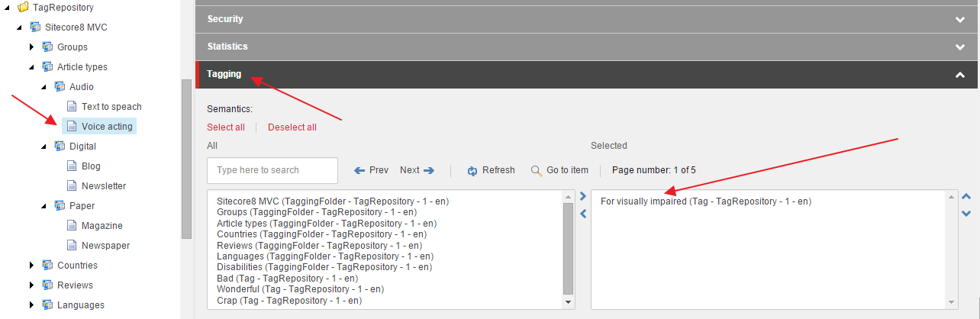Viewport: 980px width, 319px height.
Task: Expand the Countries tree node
Action: [x=32, y=266]
